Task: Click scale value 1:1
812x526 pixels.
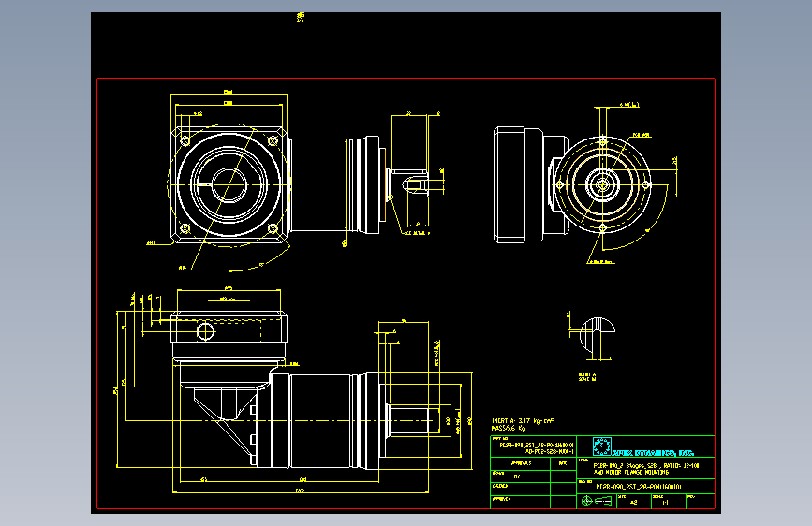Action: tap(666, 503)
